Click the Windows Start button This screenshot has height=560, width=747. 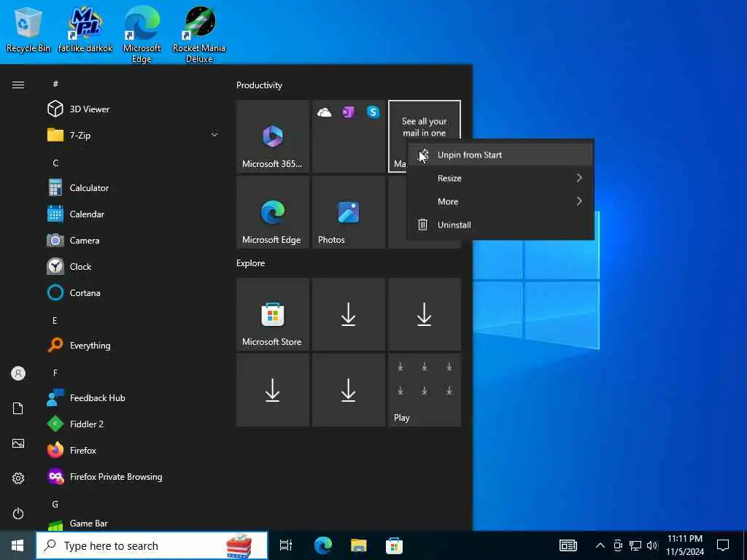[x=18, y=545]
